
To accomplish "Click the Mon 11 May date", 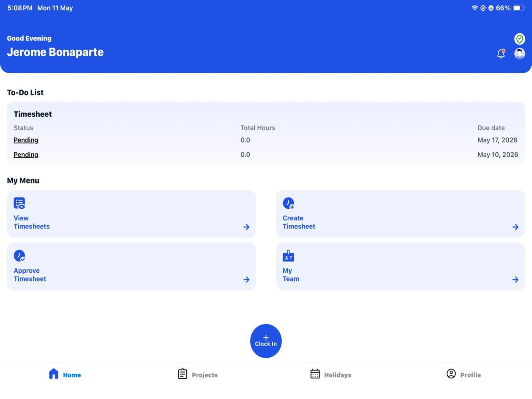I will (x=55, y=8).
